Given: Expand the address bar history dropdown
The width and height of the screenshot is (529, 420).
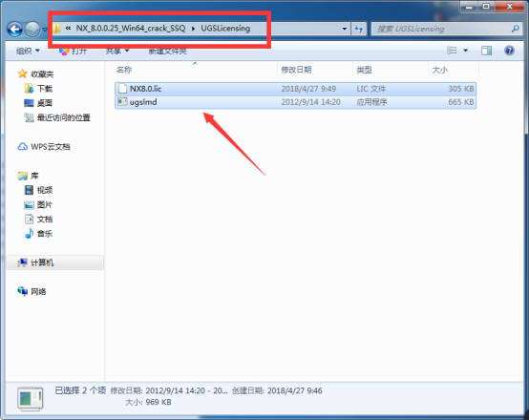Looking at the screenshot, I should tap(344, 29).
